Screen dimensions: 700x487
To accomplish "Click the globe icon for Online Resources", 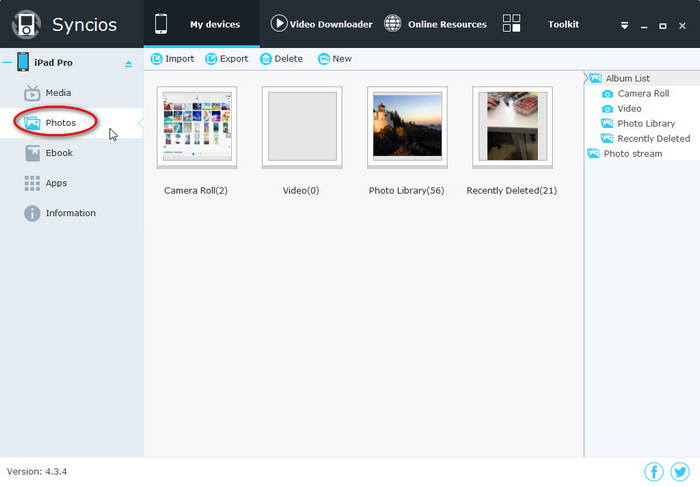I will pos(393,24).
